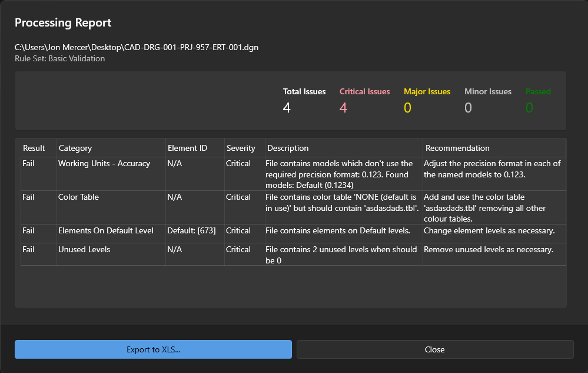Click the DGN file path text
Image resolution: width=588 pixels, height=373 pixels.
pos(137,47)
